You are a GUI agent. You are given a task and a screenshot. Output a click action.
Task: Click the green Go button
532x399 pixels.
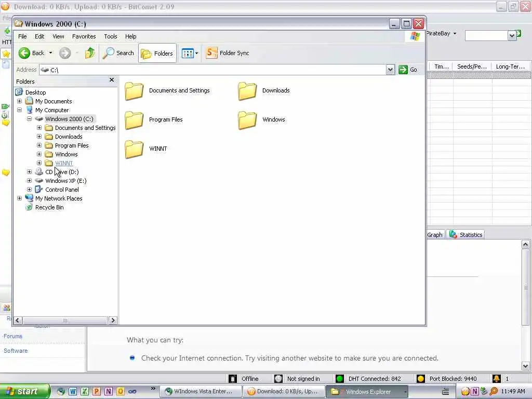[408, 70]
